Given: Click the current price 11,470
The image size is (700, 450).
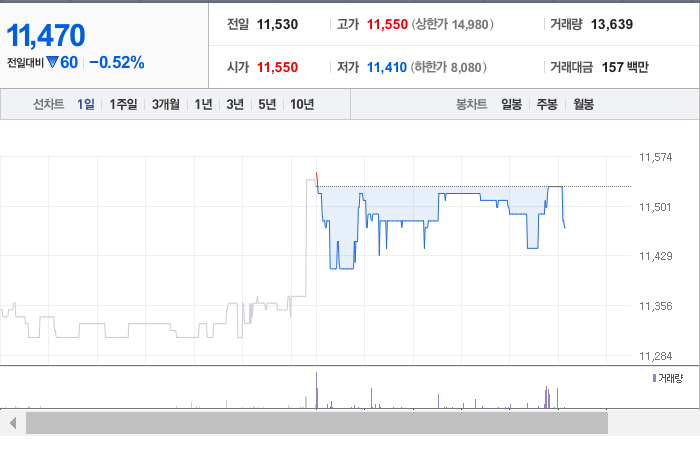Looking at the screenshot, I should (x=46, y=35).
